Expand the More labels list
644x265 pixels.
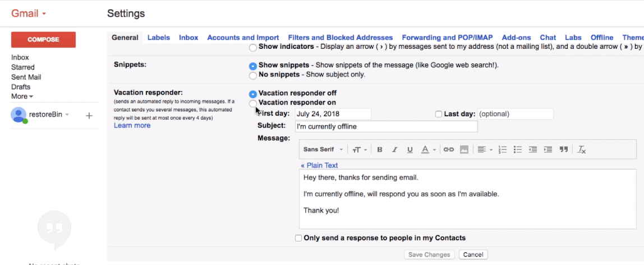coord(22,97)
